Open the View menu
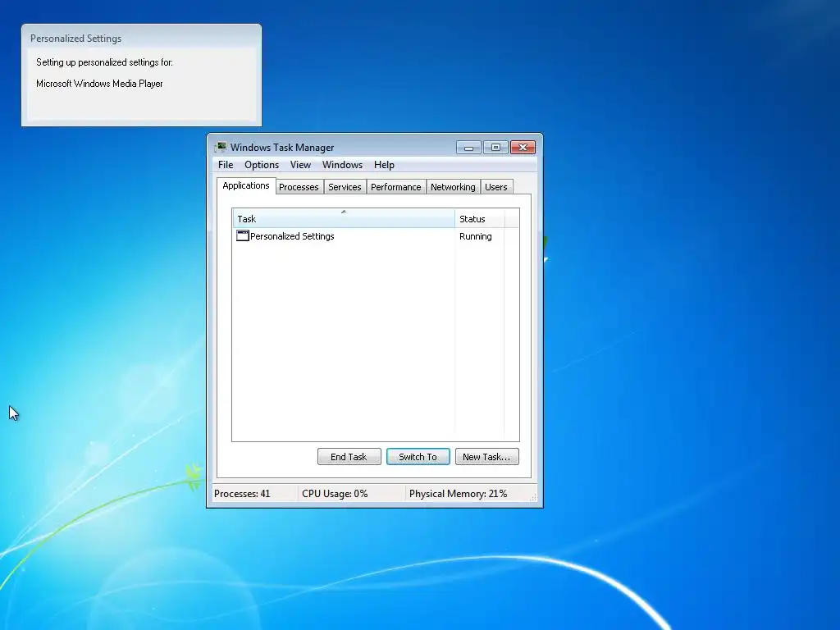The width and height of the screenshot is (840, 630). (300, 165)
